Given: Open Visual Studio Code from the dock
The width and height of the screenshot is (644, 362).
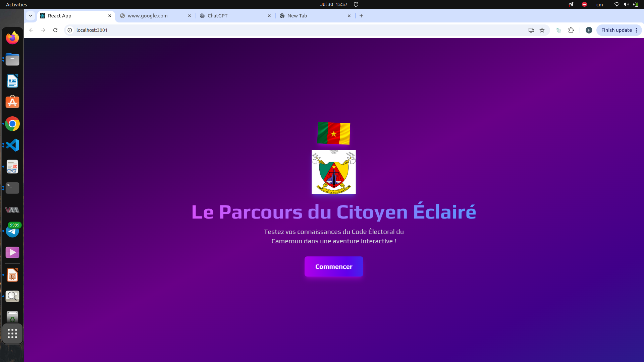Looking at the screenshot, I should (x=12, y=145).
